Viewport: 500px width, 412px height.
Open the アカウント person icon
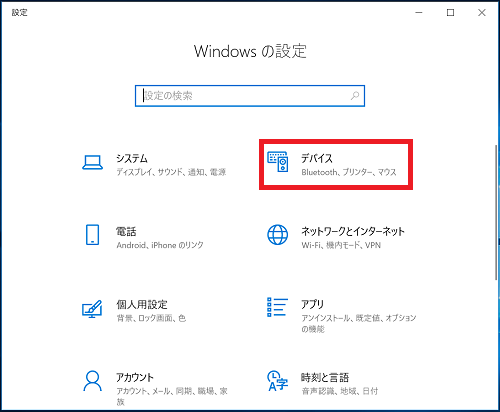(x=92, y=380)
